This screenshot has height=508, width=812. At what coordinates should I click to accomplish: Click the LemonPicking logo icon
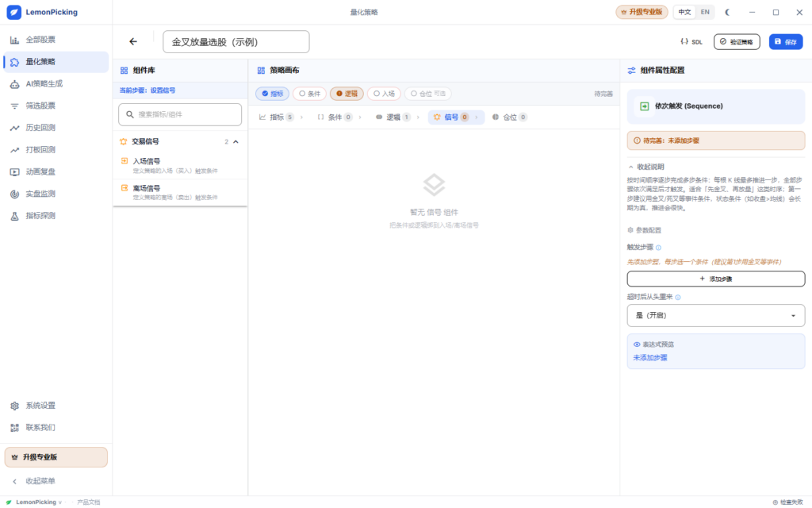[14, 12]
